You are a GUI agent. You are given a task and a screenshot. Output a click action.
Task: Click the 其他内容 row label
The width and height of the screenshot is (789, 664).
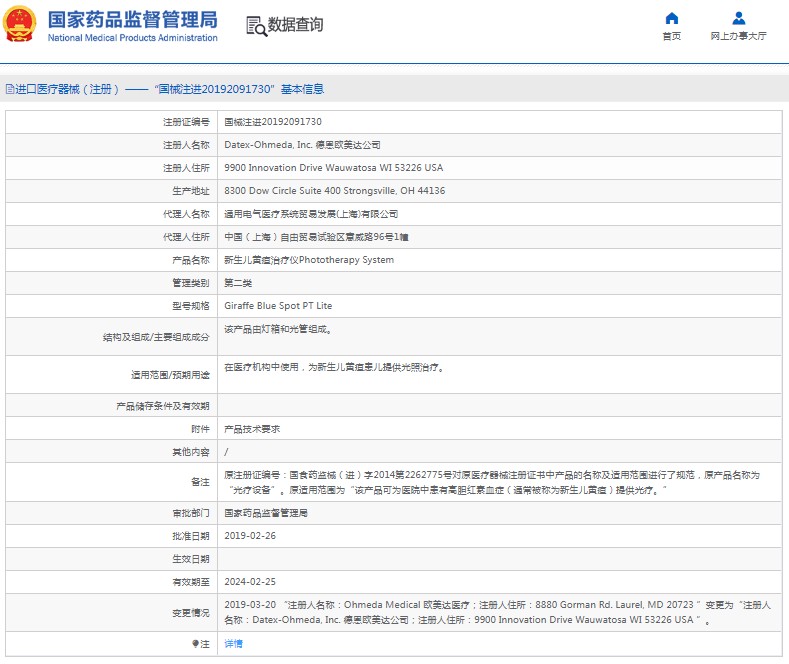point(191,452)
